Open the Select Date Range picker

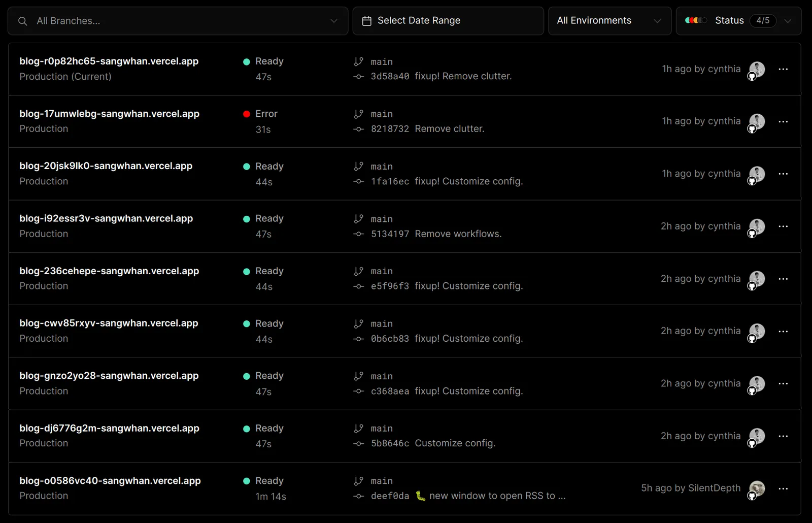pos(448,21)
